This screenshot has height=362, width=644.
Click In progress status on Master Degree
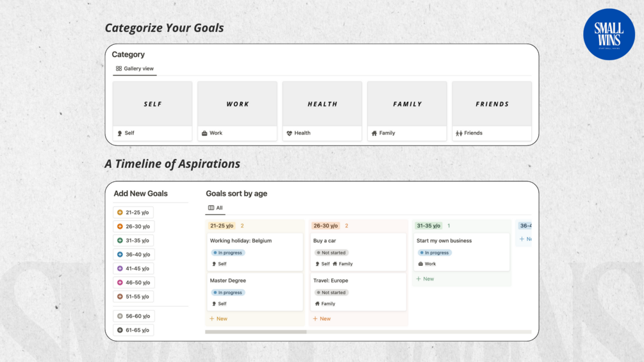(x=228, y=293)
